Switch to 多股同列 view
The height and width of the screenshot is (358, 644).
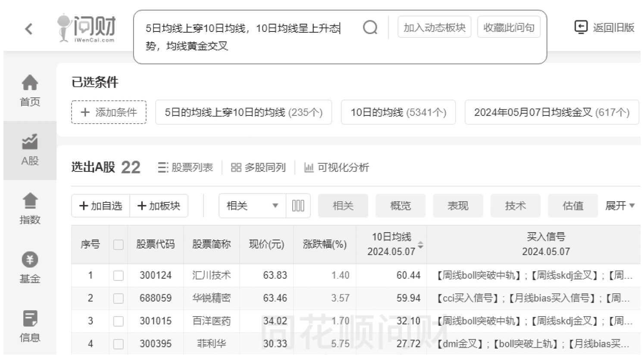coord(258,167)
